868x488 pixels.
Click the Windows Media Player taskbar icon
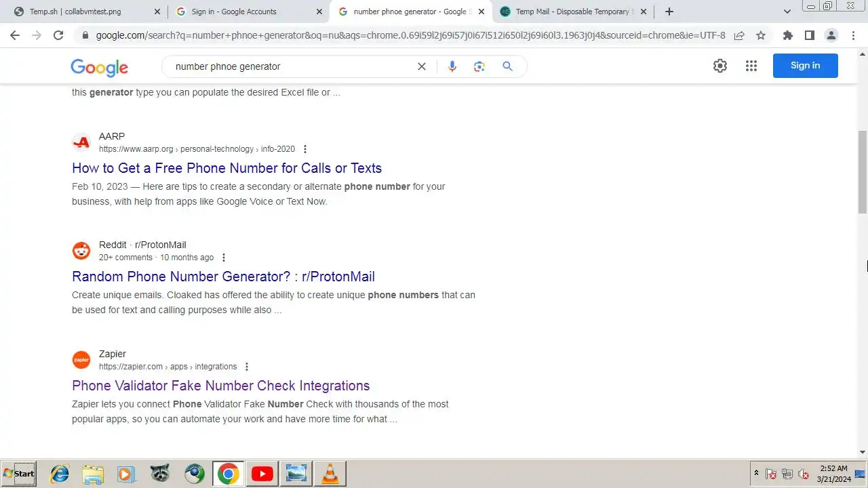point(126,474)
